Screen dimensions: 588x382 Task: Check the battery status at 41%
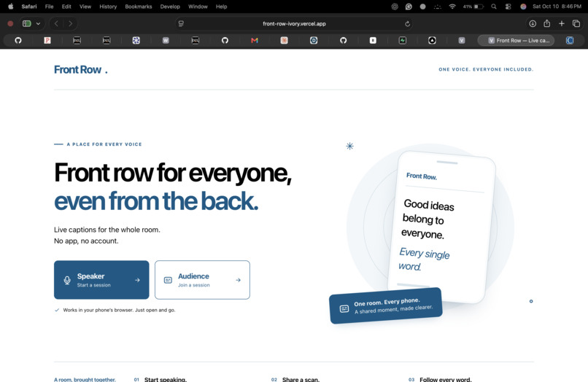[x=473, y=7]
